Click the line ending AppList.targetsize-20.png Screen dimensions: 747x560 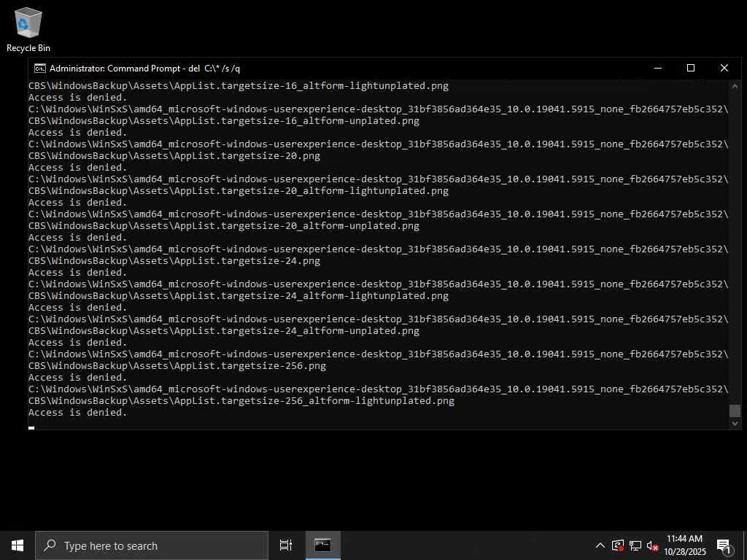pos(174,156)
